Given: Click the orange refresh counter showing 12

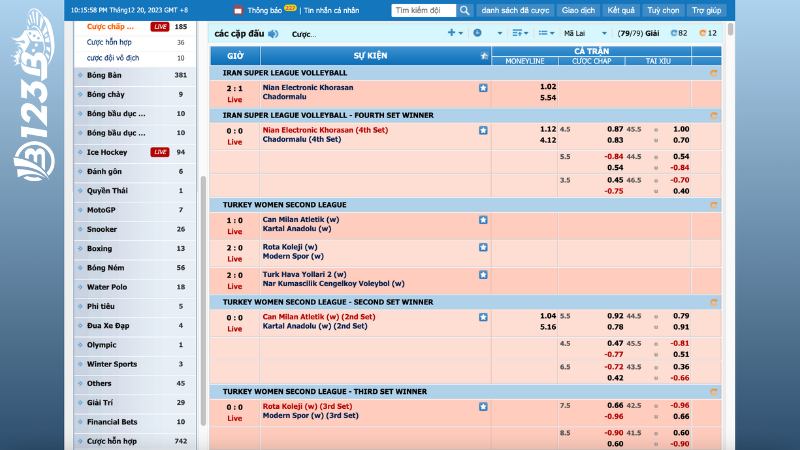Looking at the screenshot, I should coord(707,33).
